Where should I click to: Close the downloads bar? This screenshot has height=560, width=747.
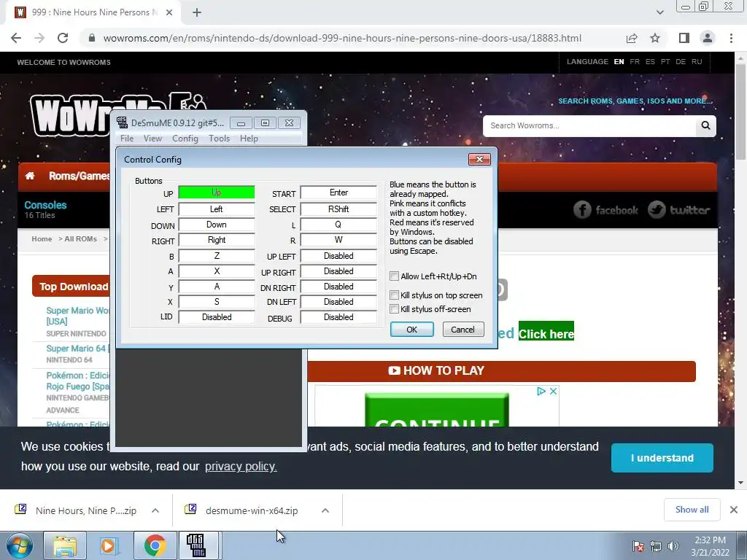point(734,510)
